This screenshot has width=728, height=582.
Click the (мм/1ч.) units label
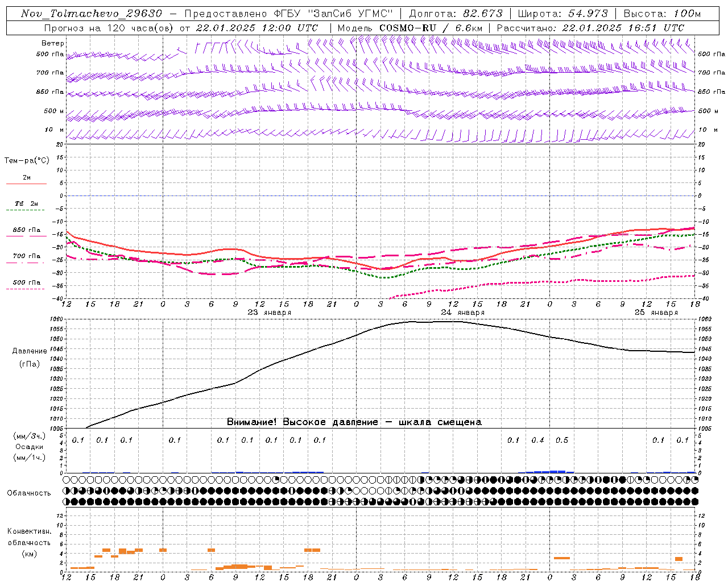click(x=30, y=458)
